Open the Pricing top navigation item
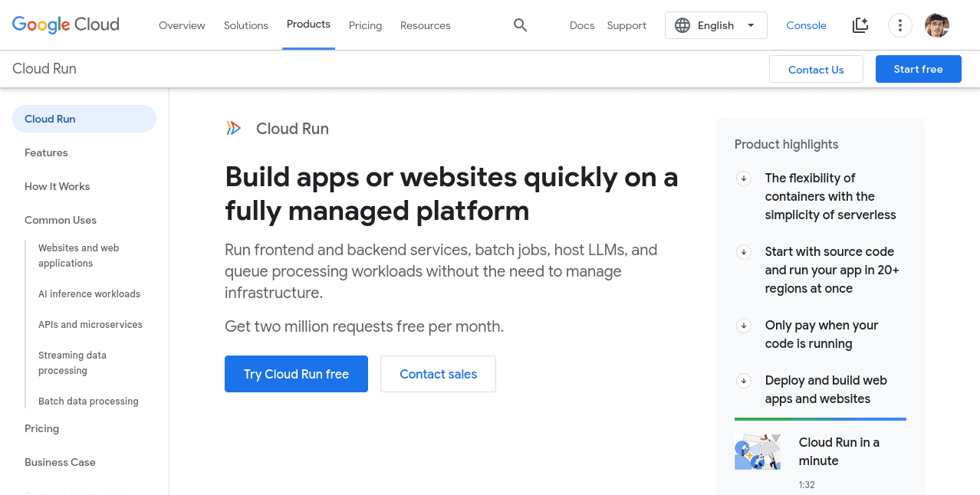Image resolution: width=980 pixels, height=495 pixels. click(365, 25)
